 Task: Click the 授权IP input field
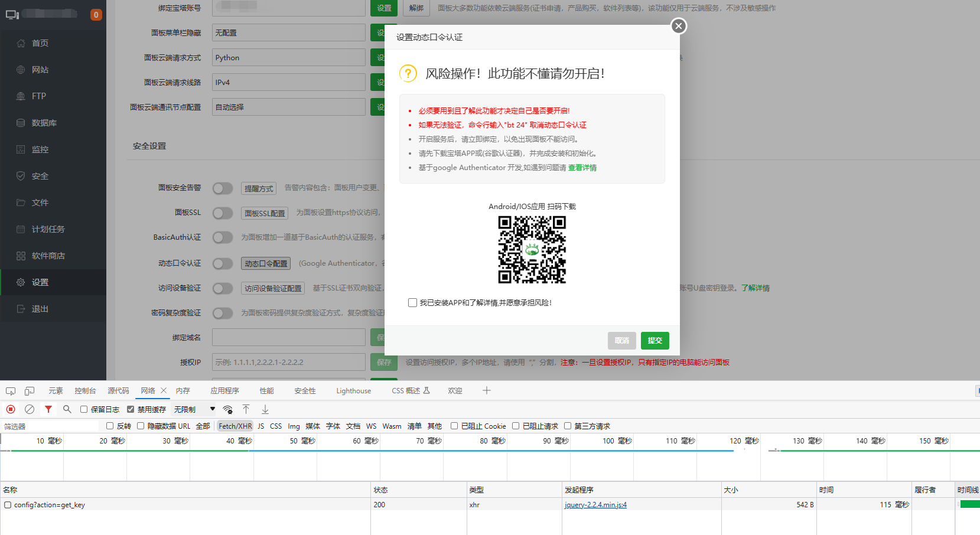[288, 362]
